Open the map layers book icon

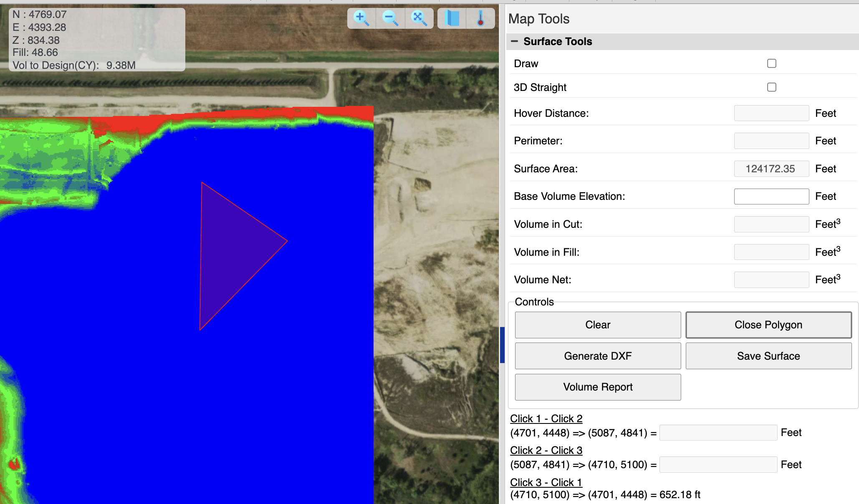pyautogui.click(x=452, y=18)
